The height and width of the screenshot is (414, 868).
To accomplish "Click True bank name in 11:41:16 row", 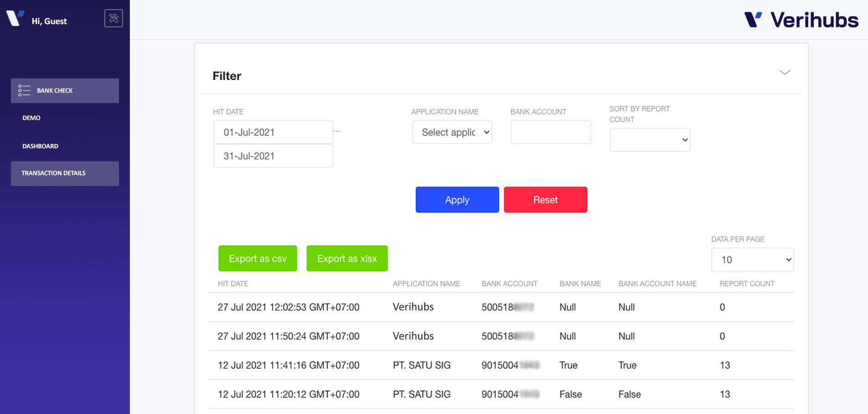I will pyautogui.click(x=568, y=365).
